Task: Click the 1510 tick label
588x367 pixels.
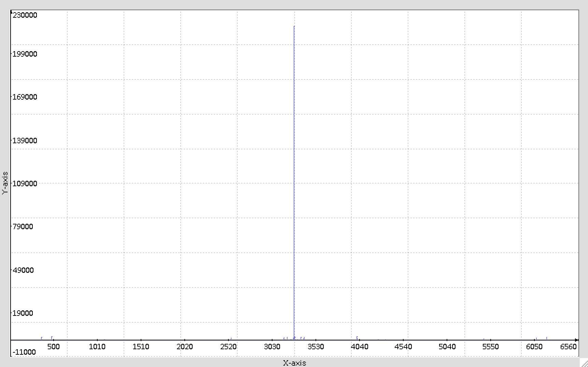Action: 141,347
